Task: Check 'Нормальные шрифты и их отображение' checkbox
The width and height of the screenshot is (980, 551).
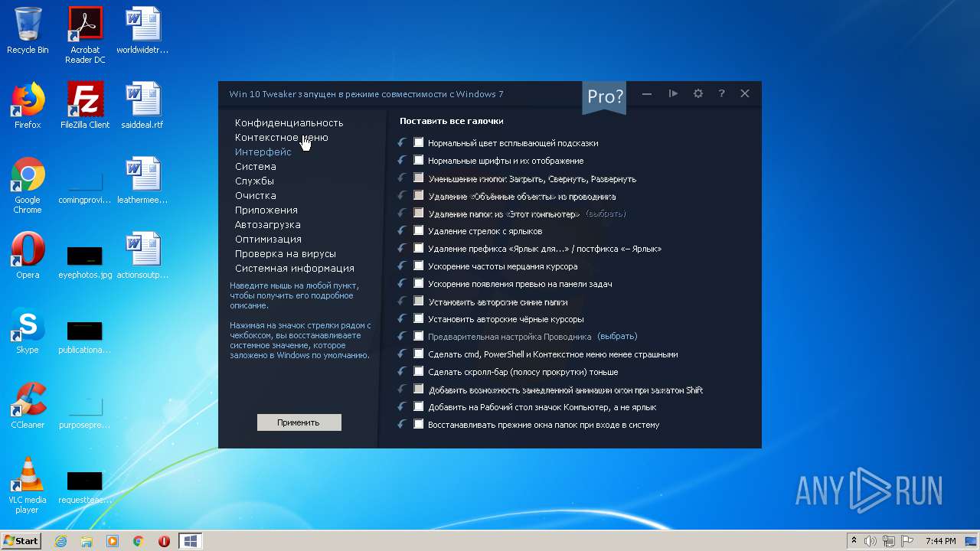Action: tap(419, 160)
